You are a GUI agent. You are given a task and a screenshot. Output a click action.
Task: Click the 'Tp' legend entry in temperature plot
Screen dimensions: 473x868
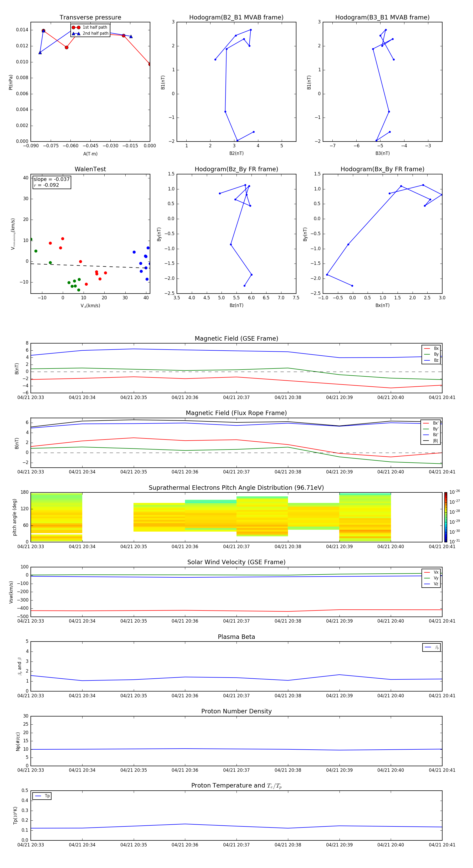pyautogui.click(x=42, y=796)
